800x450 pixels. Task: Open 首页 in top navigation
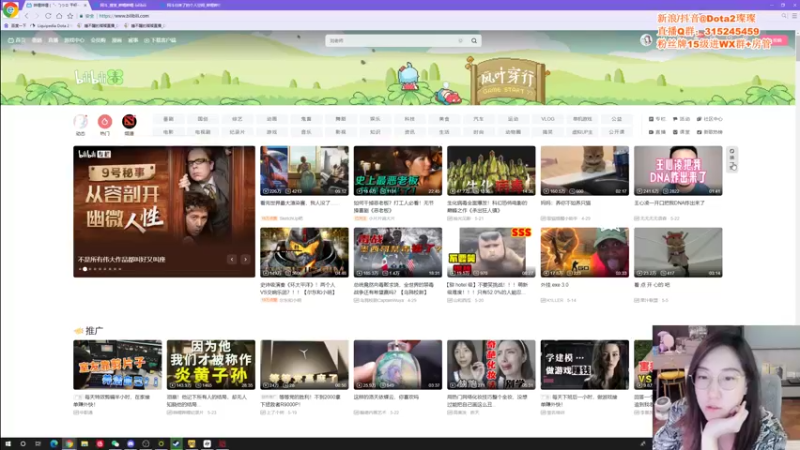tap(17, 40)
